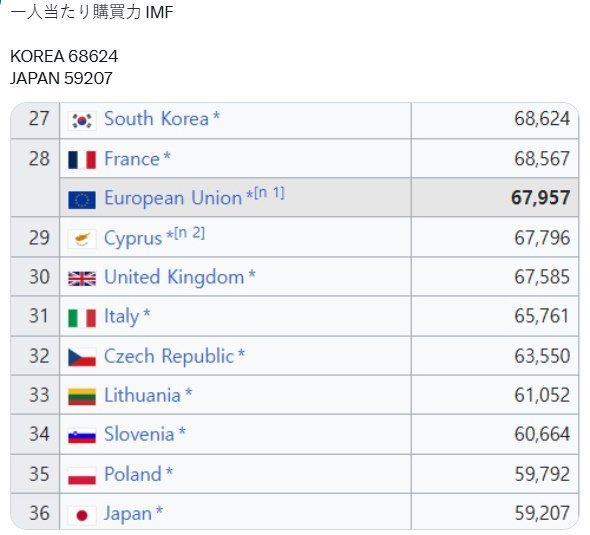Image resolution: width=590 pixels, height=535 pixels.
Task: Follow the European Union link
Action: (x=173, y=198)
